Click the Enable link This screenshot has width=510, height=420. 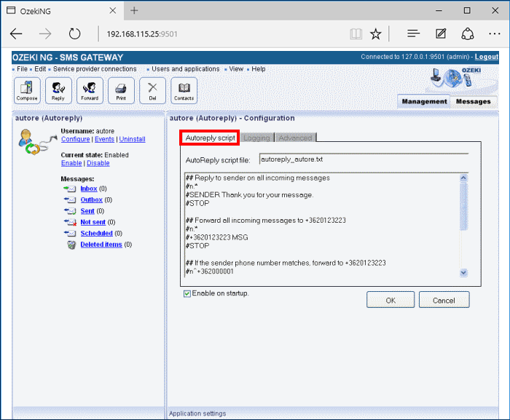pyautogui.click(x=71, y=163)
